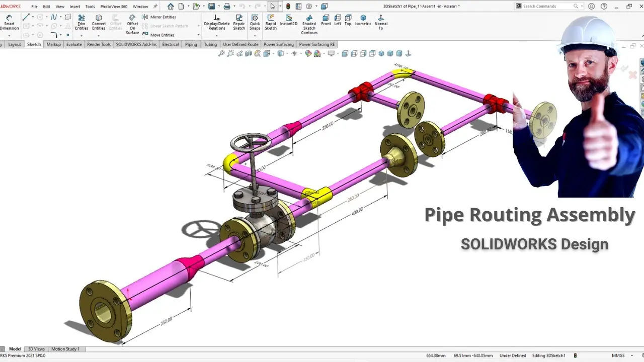Open the Insert menu
The height and width of the screenshot is (362, 644).
tap(75, 7)
